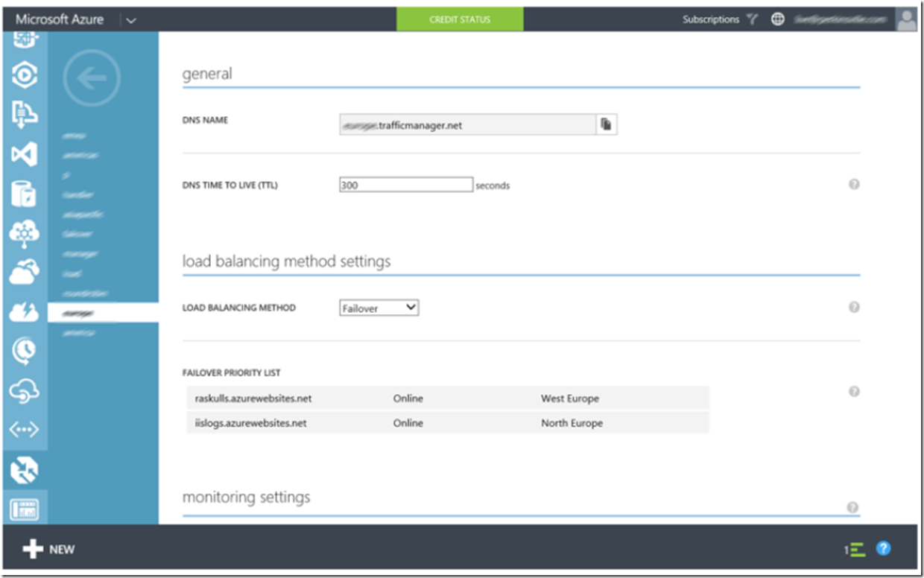Click West Europe region cell
The image size is (924, 578).
pos(570,398)
